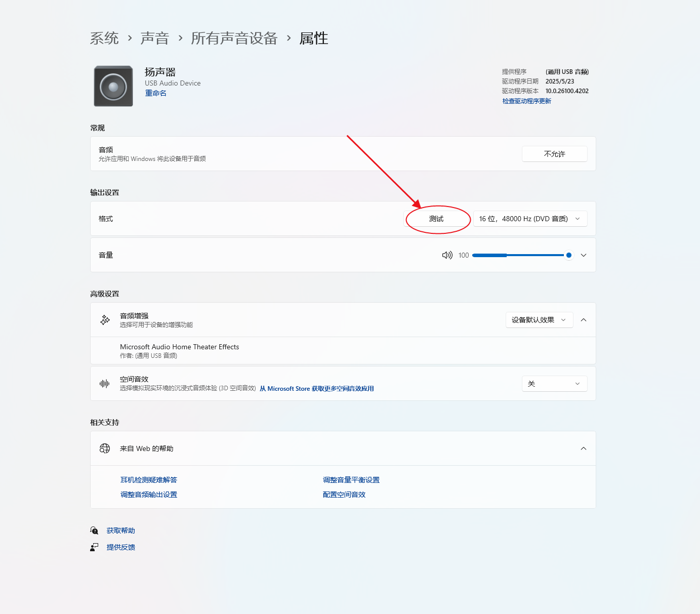Click the globe icon beside 来自 Web 的帮助
The width and height of the screenshot is (700, 614).
[x=105, y=448]
